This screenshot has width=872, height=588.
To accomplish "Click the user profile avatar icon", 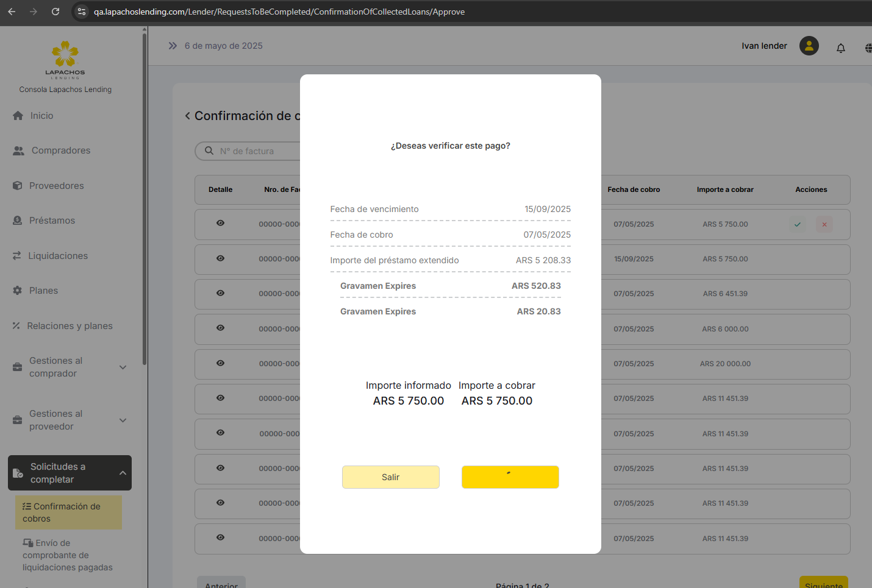I will (x=809, y=46).
